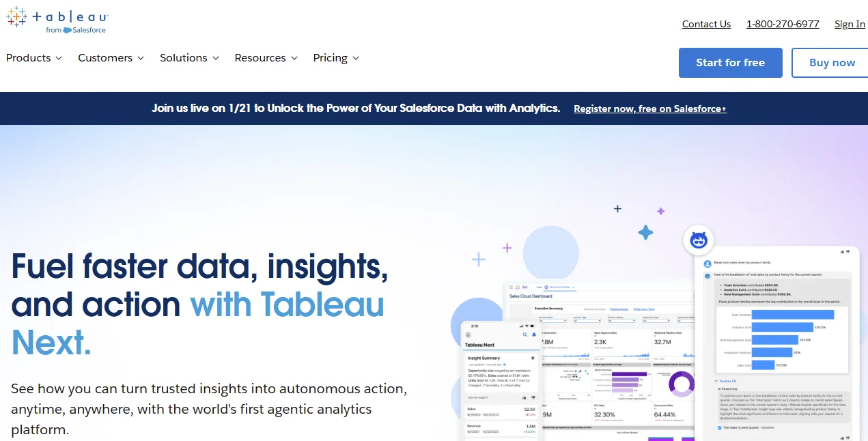This screenshot has height=441, width=868.
Task: Click the "Join us live on 1/21" banner text
Action: (x=356, y=108)
